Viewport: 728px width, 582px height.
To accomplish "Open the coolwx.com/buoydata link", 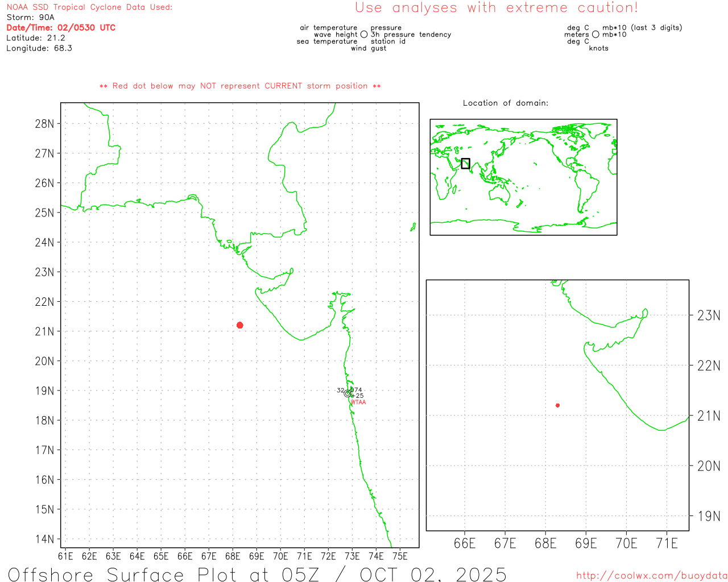I will click(x=651, y=576).
